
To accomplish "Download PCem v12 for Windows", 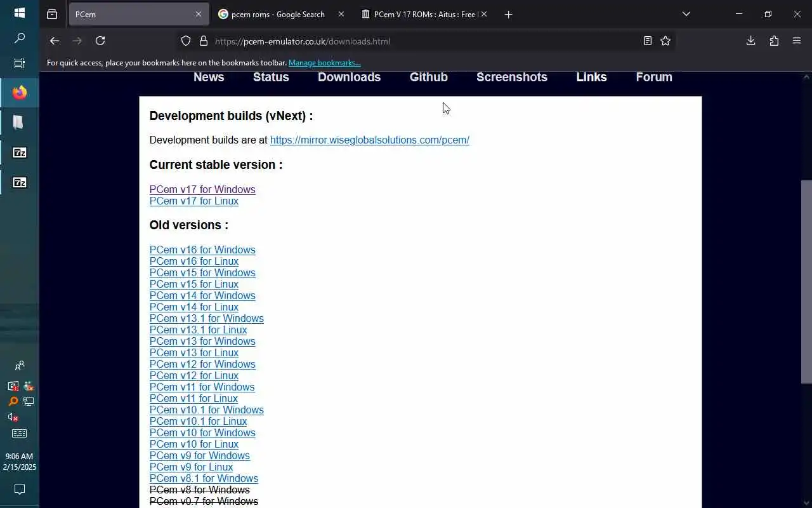I will (202, 364).
